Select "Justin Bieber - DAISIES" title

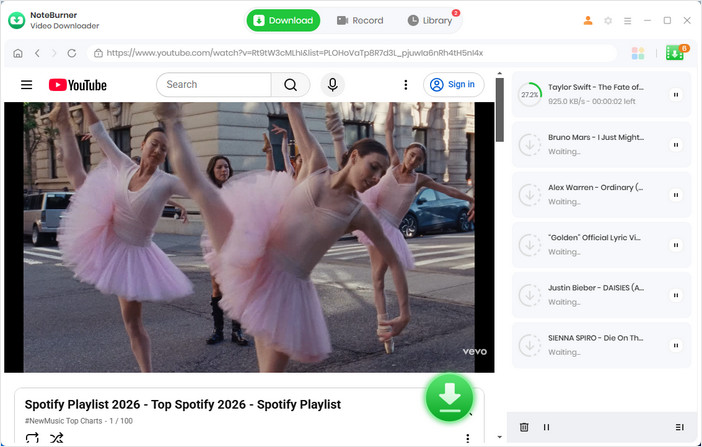coord(596,288)
